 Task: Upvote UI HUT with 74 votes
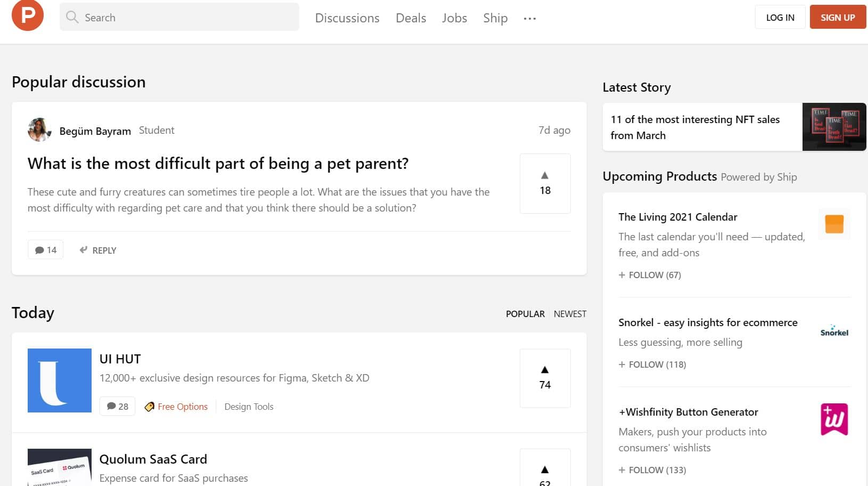click(x=545, y=378)
